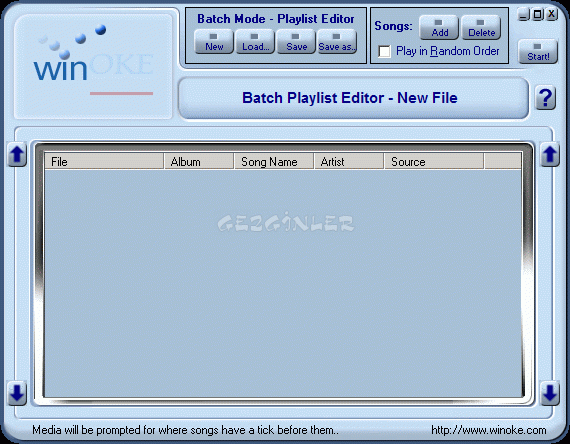Click the left-side down arrow icon

17,393
